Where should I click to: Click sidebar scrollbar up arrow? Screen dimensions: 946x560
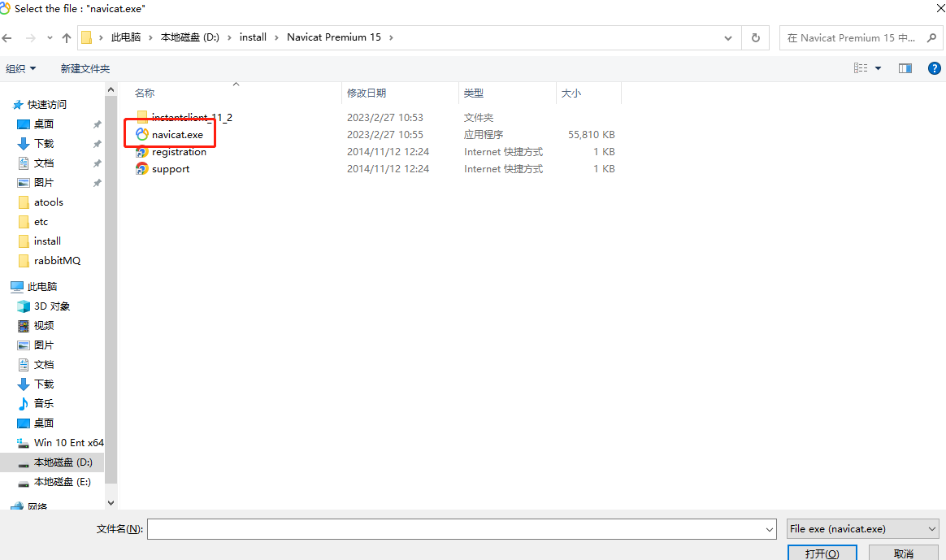pos(111,89)
